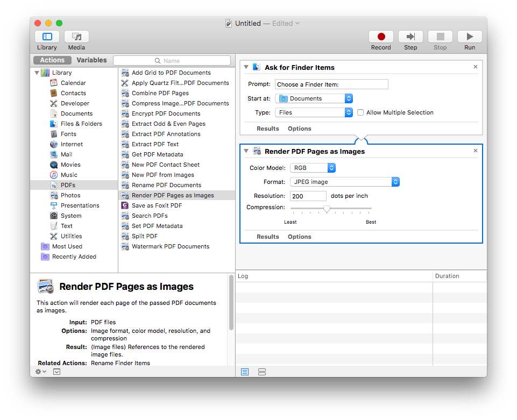This screenshot has width=517, height=420.
Task: Open the Color Model RGB dropdown
Action: (313, 168)
